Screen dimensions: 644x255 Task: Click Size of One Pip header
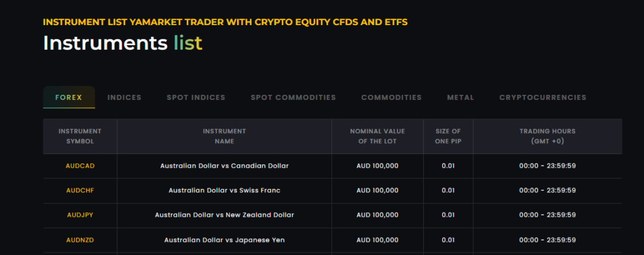(448, 136)
